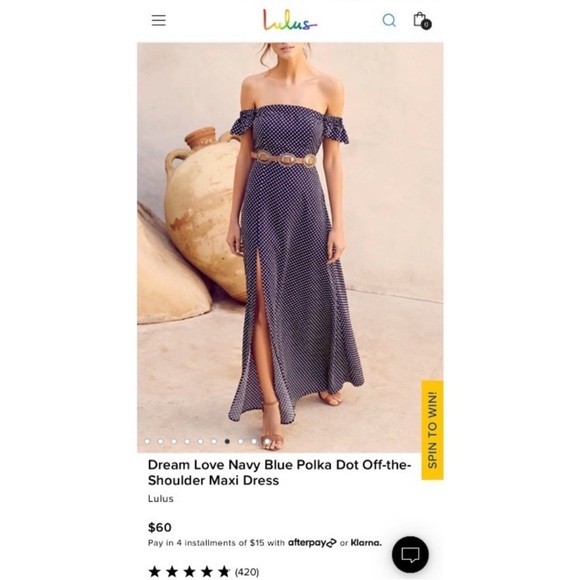Open the Klarna payment info link
The image size is (580, 580).
click(x=366, y=543)
